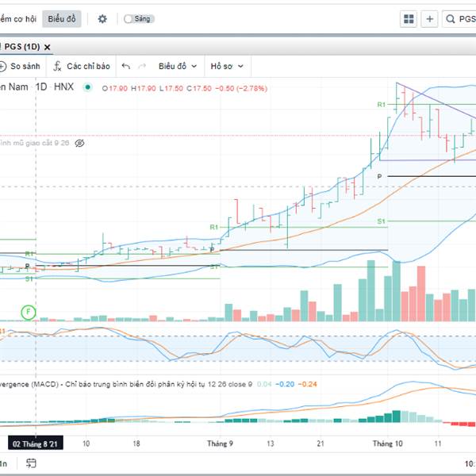
Task: Select the PGS (1D) chart tab
Action: coord(22,47)
